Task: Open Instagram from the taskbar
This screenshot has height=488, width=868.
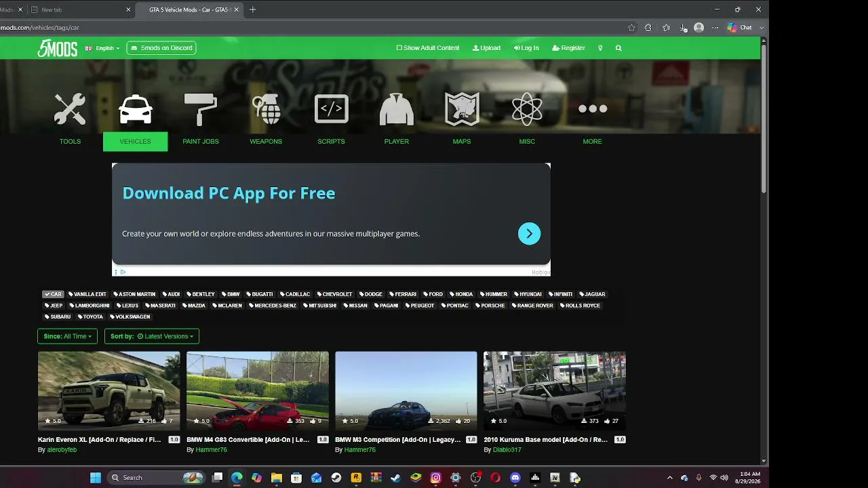Action: pyautogui.click(x=436, y=478)
